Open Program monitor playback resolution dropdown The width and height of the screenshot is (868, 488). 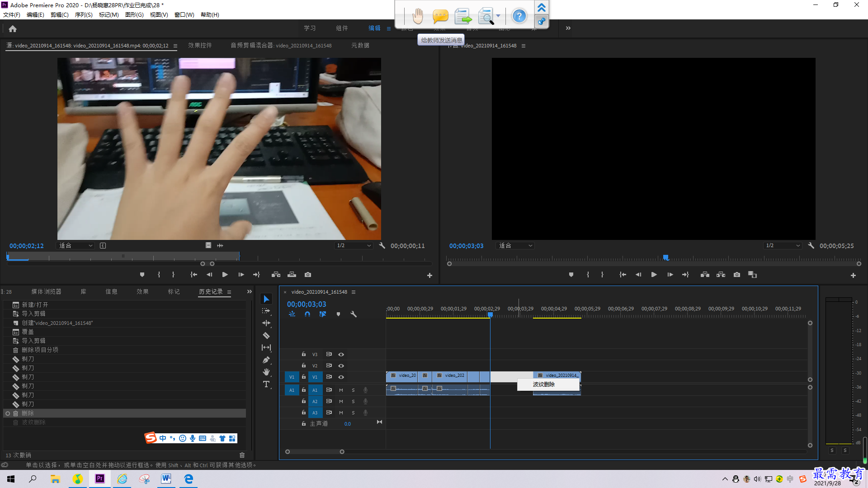pyautogui.click(x=783, y=245)
